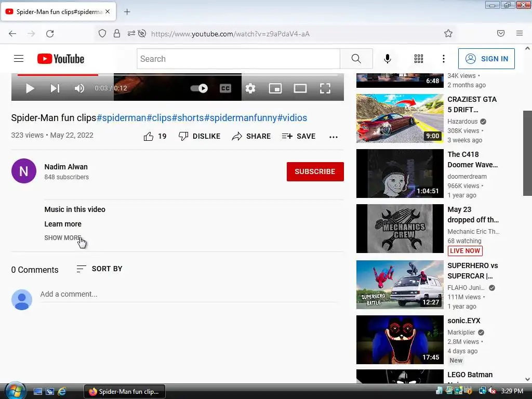Open YouTube settings three-dot menu
The height and width of the screenshot is (399, 532).
coord(444,59)
